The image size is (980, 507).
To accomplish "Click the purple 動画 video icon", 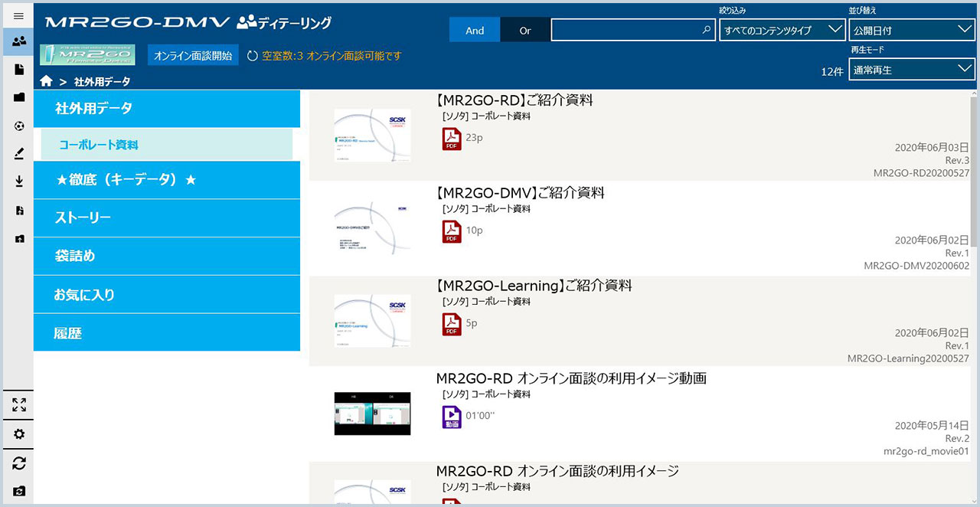I will (452, 417).
